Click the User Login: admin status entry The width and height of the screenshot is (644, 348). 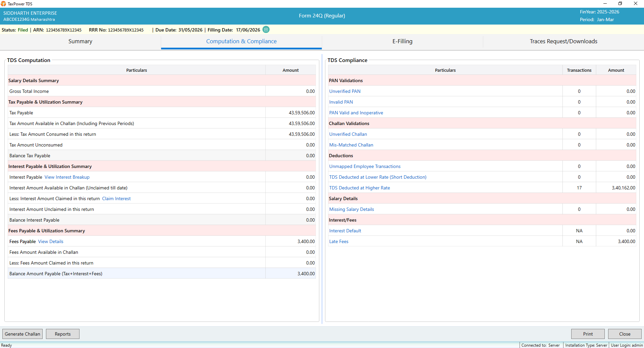(627, 345)
